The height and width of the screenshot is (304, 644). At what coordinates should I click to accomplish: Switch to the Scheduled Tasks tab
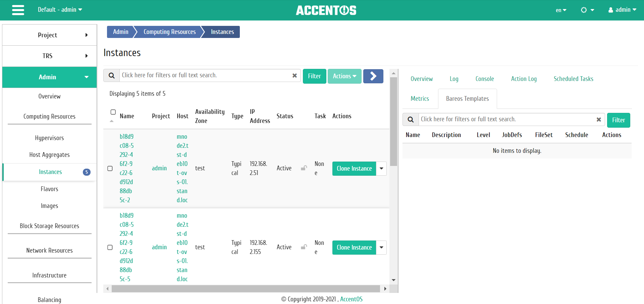pyautogui.click(x=574, y=79)
